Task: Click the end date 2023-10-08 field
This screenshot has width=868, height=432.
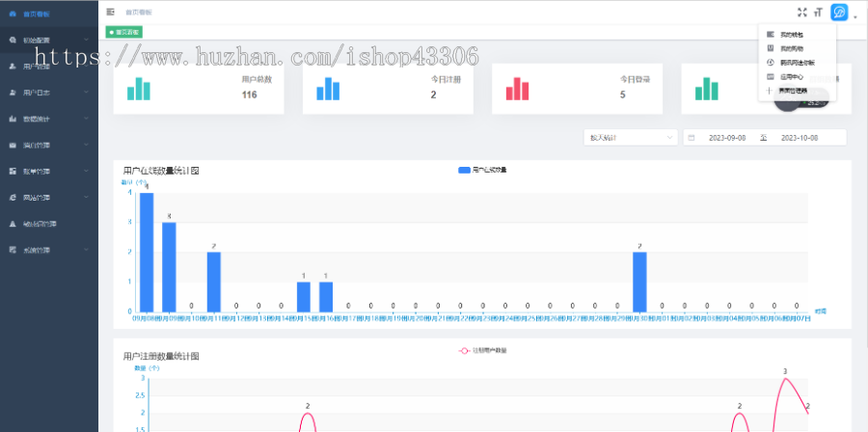Action: pyautogui.click(x=800, y=138)
